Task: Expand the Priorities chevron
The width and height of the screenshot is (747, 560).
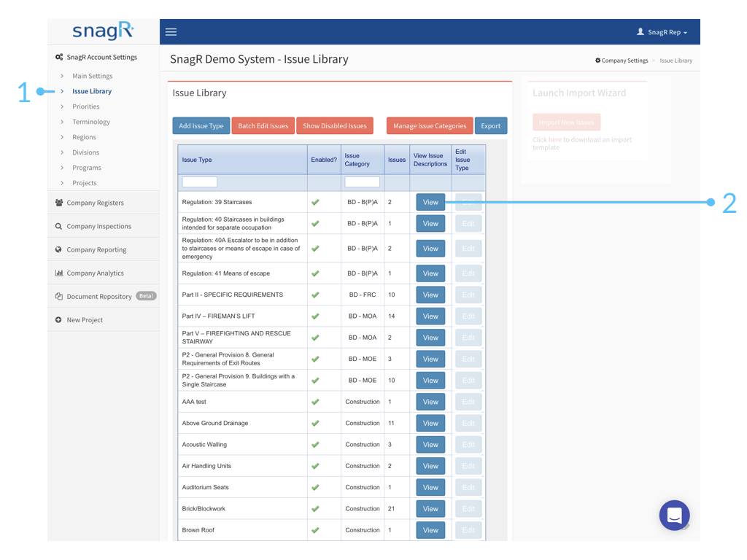Action: click(62, 106)
